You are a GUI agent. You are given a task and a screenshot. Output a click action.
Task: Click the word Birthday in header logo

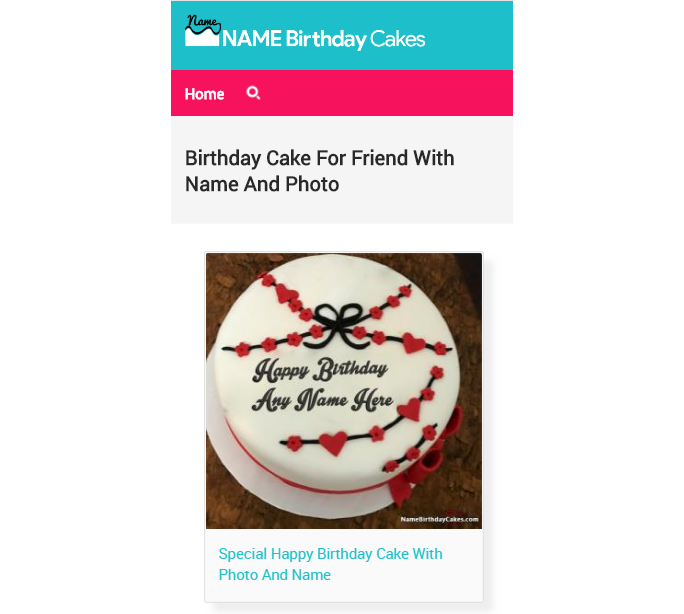click(x=326, y=40)
